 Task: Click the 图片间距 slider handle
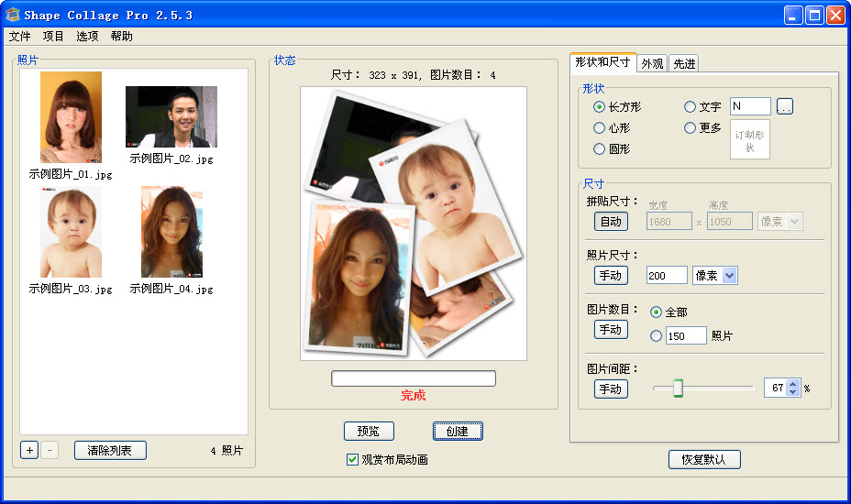(678, 388)
